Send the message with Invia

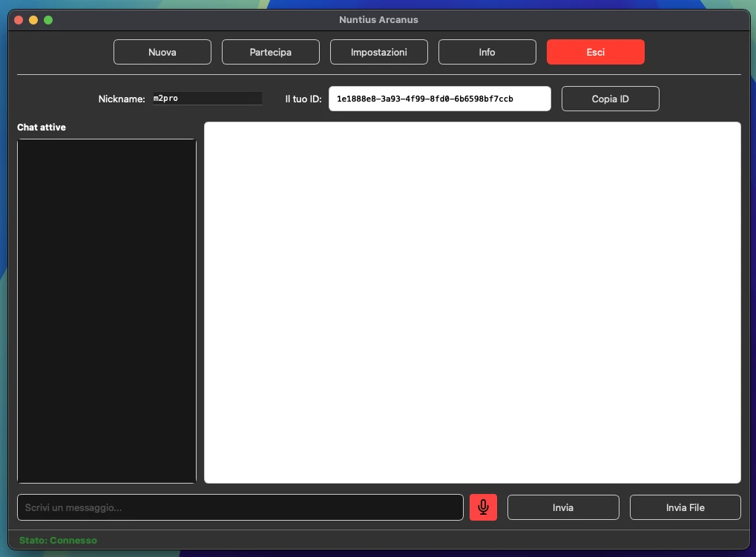coord(563,507)
